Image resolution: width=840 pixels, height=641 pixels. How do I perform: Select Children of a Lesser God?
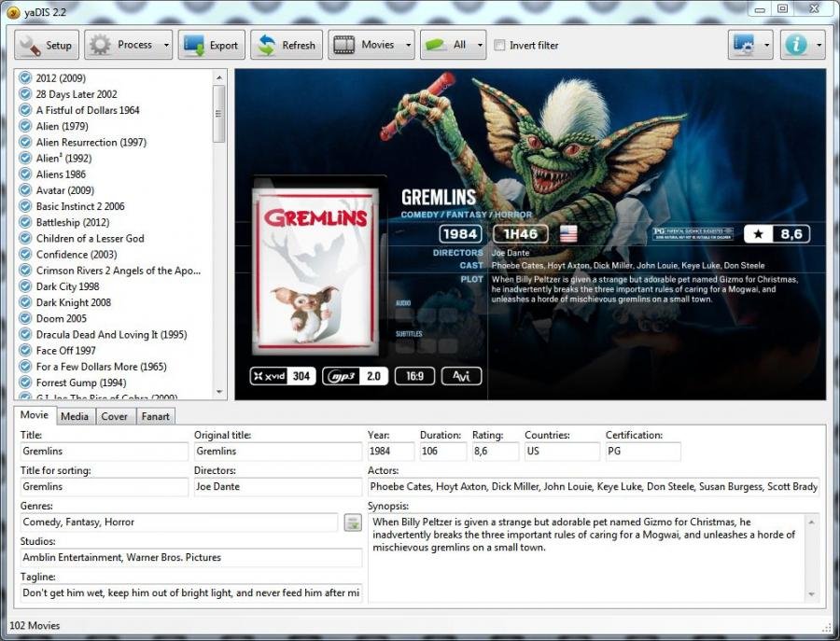pos(90,238)
